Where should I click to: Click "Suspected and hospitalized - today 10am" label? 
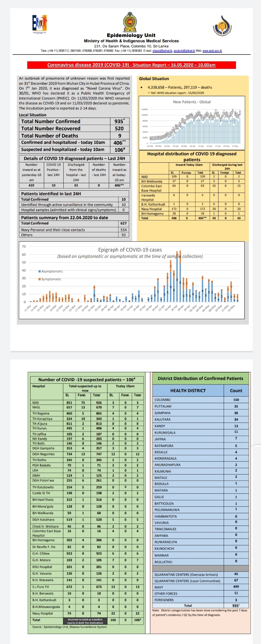[63, 150]
